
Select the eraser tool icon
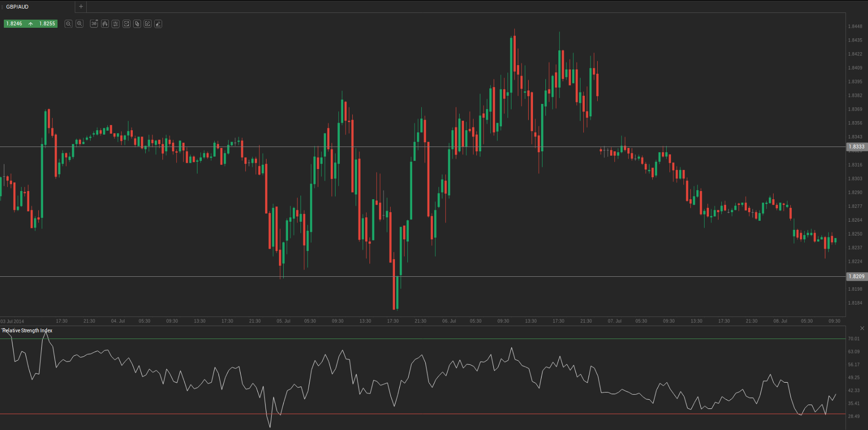158,23
